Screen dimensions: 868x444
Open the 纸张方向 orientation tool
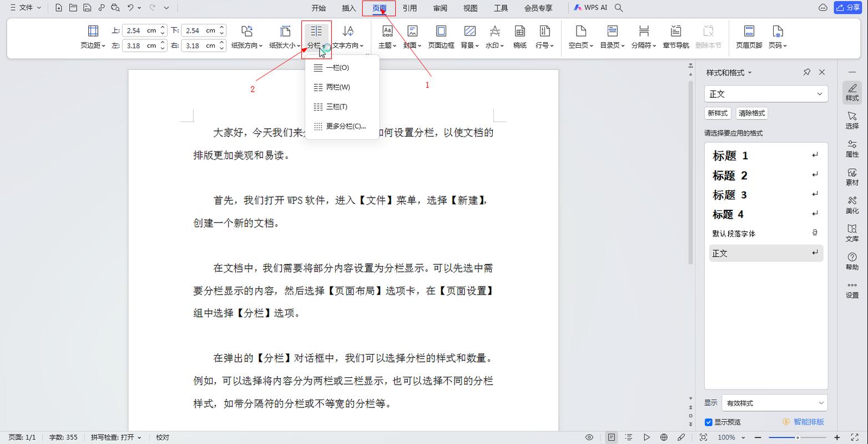point(247,37)
